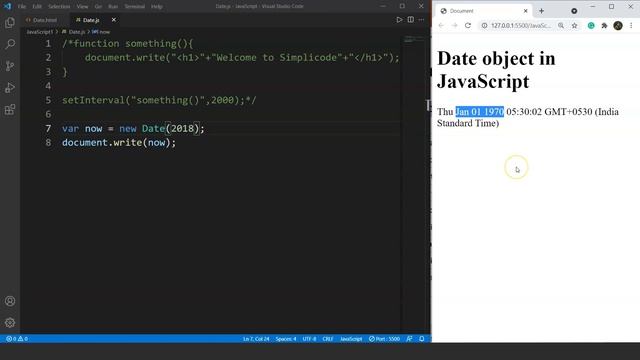Change the CRLF line ending

point(328,339)
